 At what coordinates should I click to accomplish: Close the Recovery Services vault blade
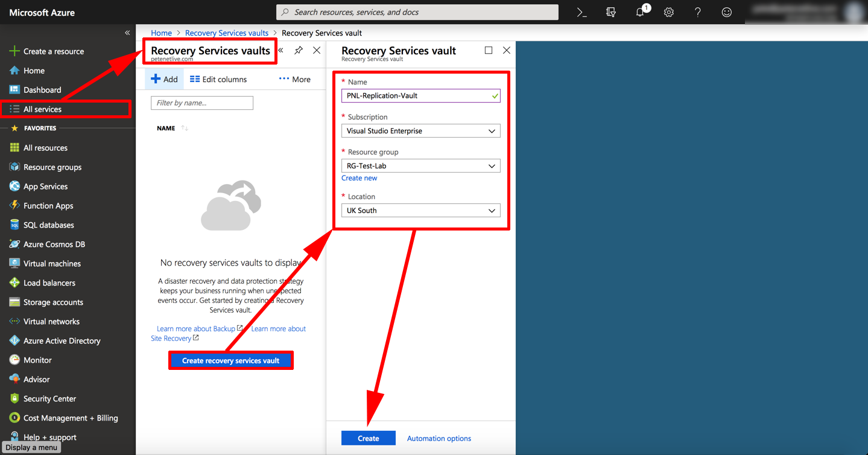coord(507,50)
